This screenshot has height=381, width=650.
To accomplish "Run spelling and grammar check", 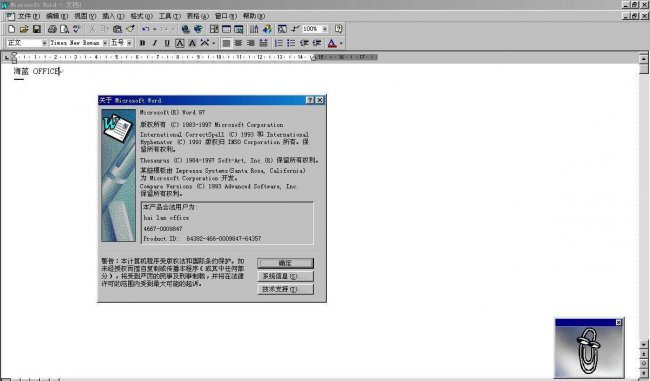I will coord(77,29).
